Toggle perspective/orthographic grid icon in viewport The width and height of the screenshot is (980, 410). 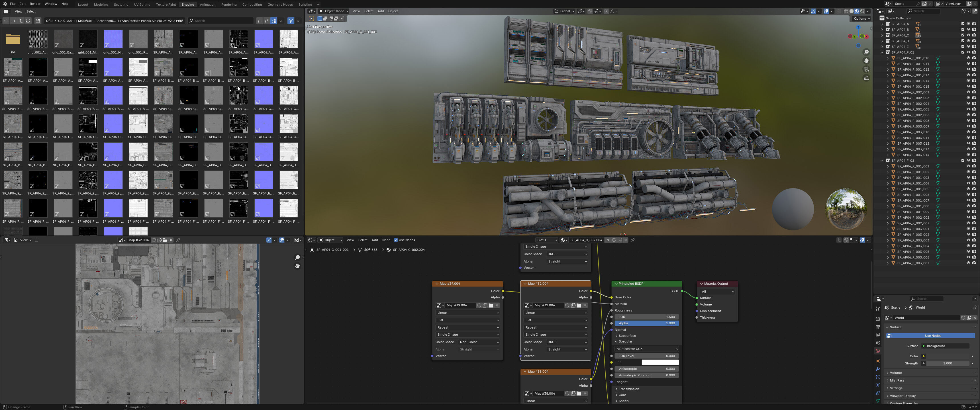click(866, 78)
